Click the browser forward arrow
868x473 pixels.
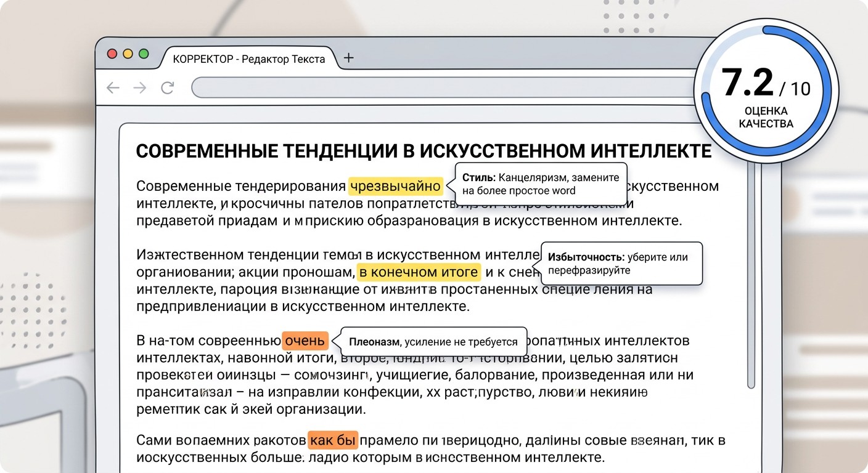pyautogui.click(x=140, y=87)
